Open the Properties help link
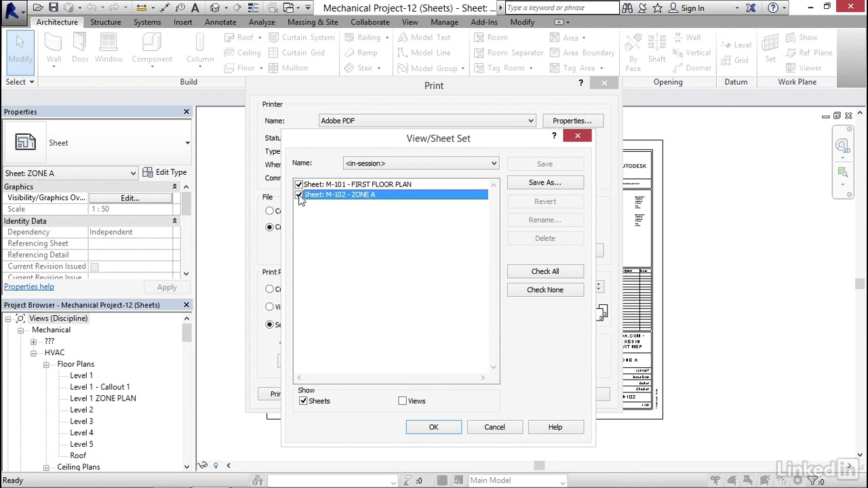The height and width of the screenshot is (488, 868). 29,287
